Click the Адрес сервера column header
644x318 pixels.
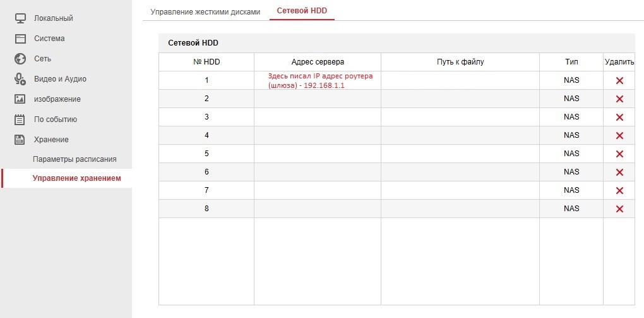click(317, 62)
